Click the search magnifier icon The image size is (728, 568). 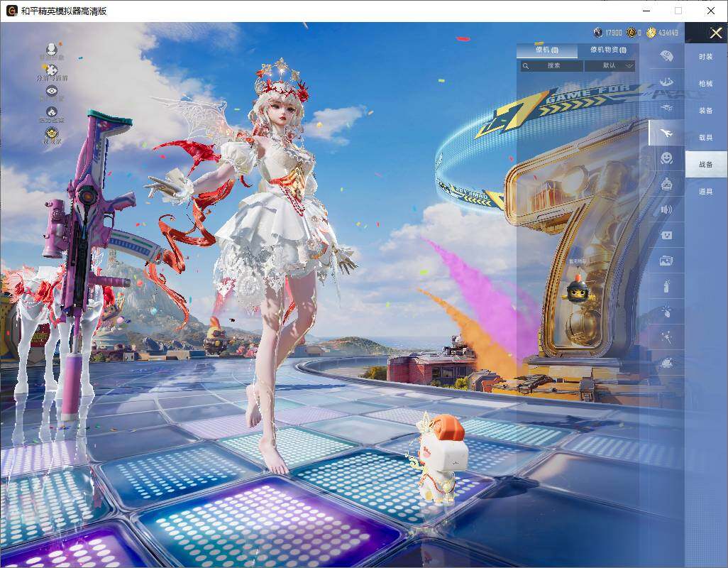pyautogui.click(x=526, y=66)
